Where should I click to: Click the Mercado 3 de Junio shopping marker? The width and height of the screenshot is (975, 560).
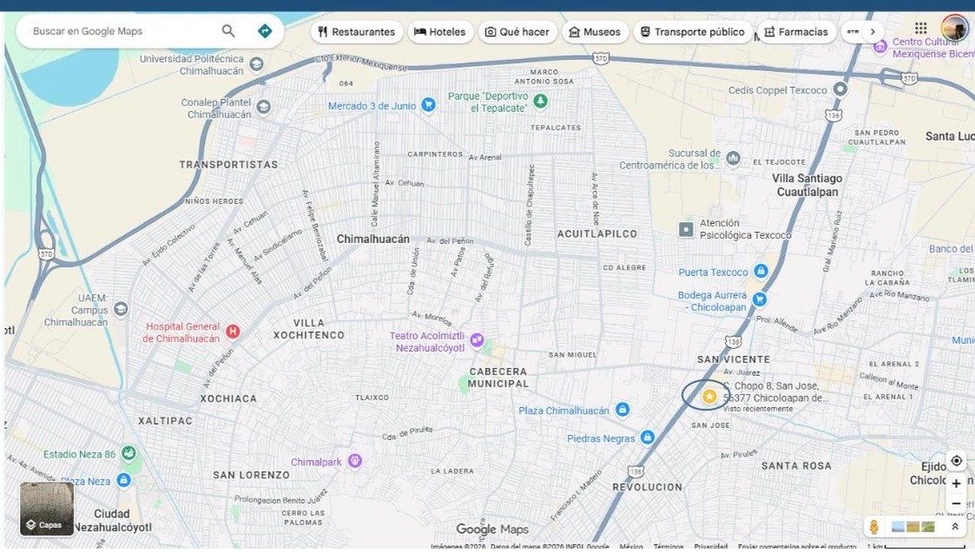pyautogui.click(x=428, y=105)
